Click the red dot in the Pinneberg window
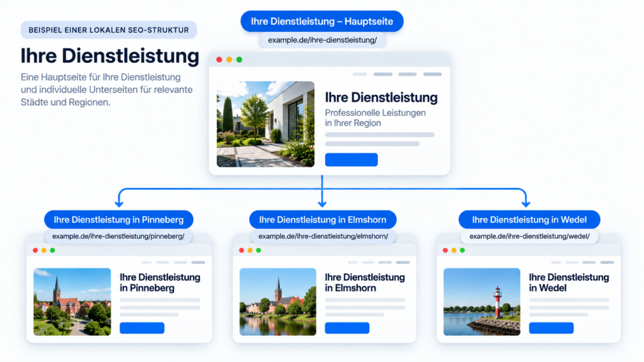The image size is (644, 362). pyautogui.click(x=35, y=250)
